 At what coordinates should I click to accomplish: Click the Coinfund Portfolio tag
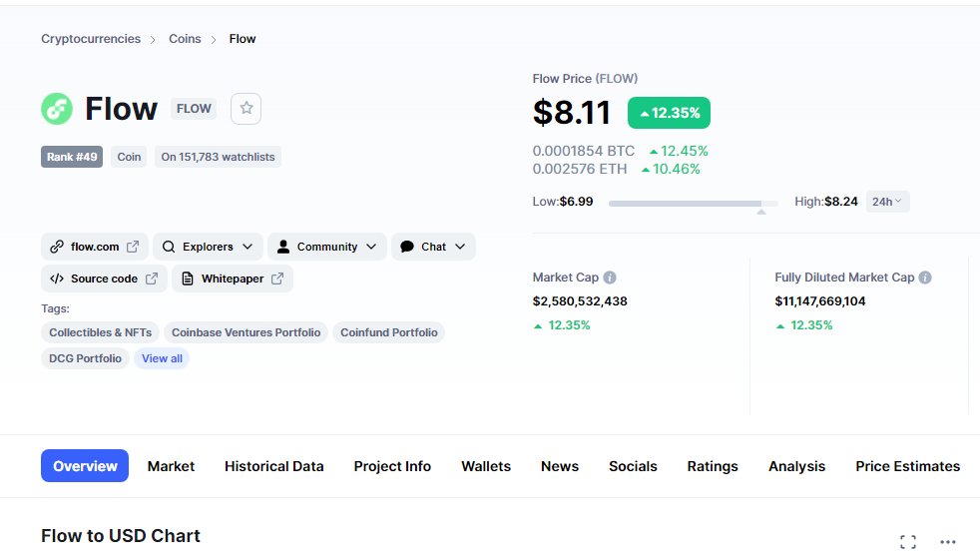tap(389, 332)
